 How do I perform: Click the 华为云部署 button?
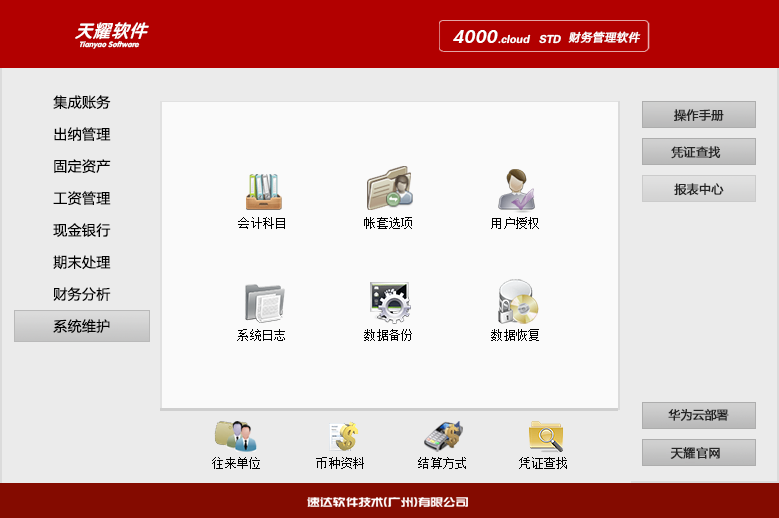click(x=699, y=415)
